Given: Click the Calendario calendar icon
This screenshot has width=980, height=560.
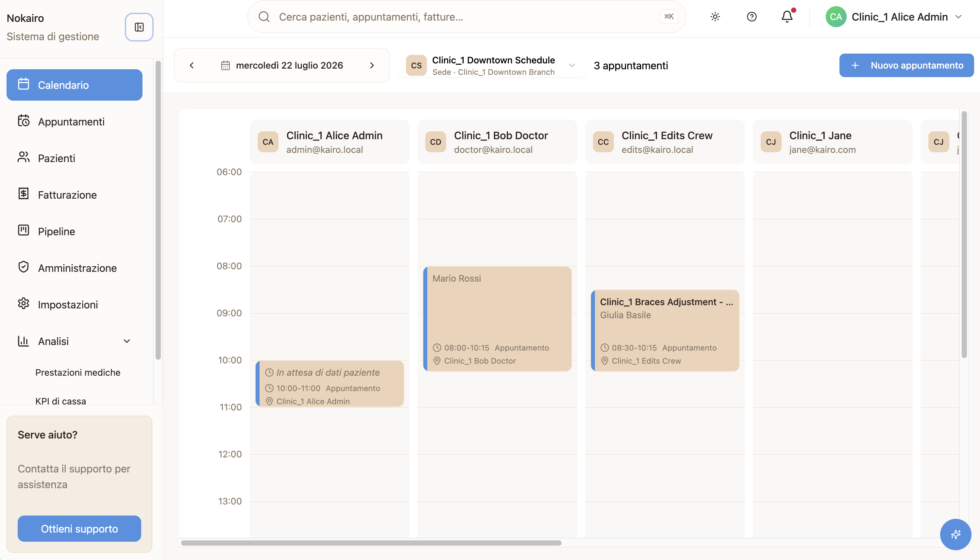Looking at the screenshot, I should coord(24,84).
